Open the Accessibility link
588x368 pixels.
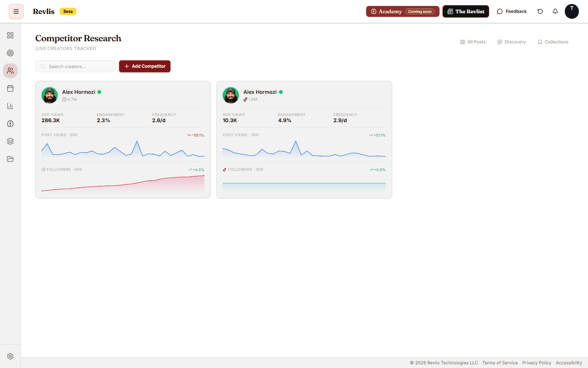pos(569,363)
